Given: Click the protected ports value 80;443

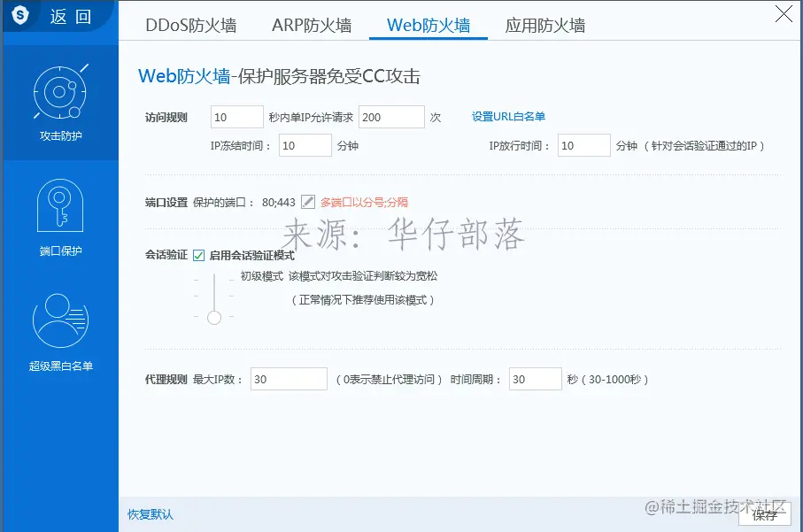Looking at the screenshot, I should (x=279, y=202).
